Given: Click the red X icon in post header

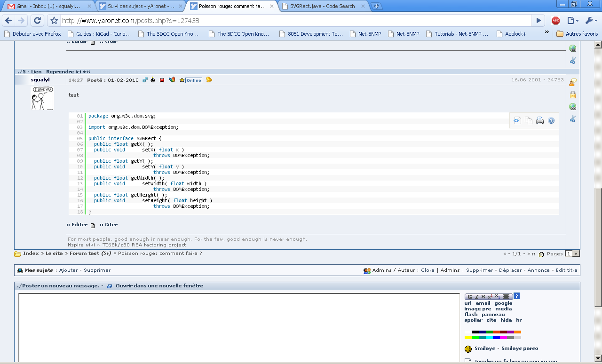Looking at the screenshot, I should 162,80.
